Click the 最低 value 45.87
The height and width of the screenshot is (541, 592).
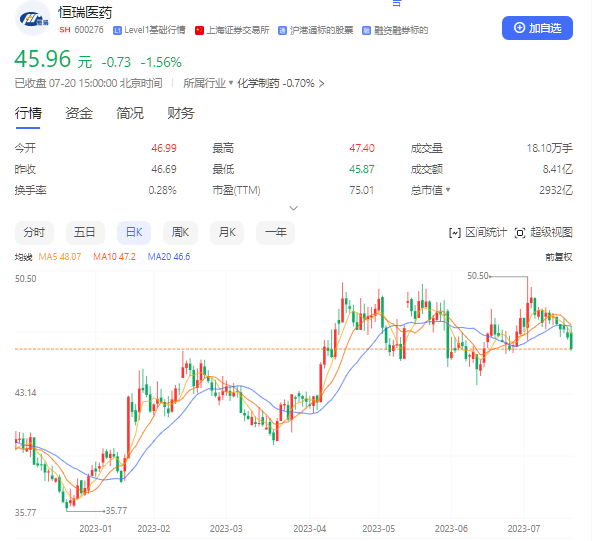[x=362, y=169]
